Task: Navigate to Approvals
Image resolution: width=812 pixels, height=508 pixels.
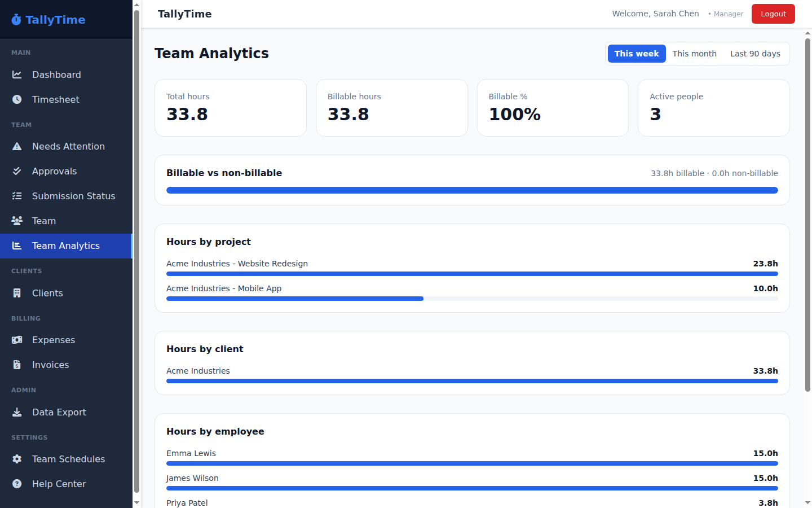Action: (66, 171)
